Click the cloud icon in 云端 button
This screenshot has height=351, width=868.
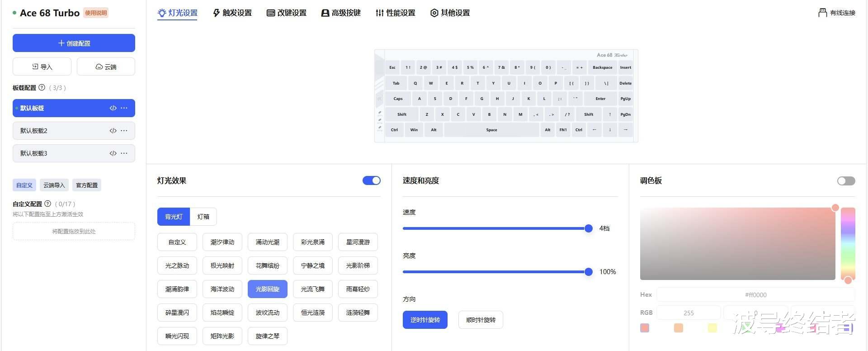[x=99, y=66]
